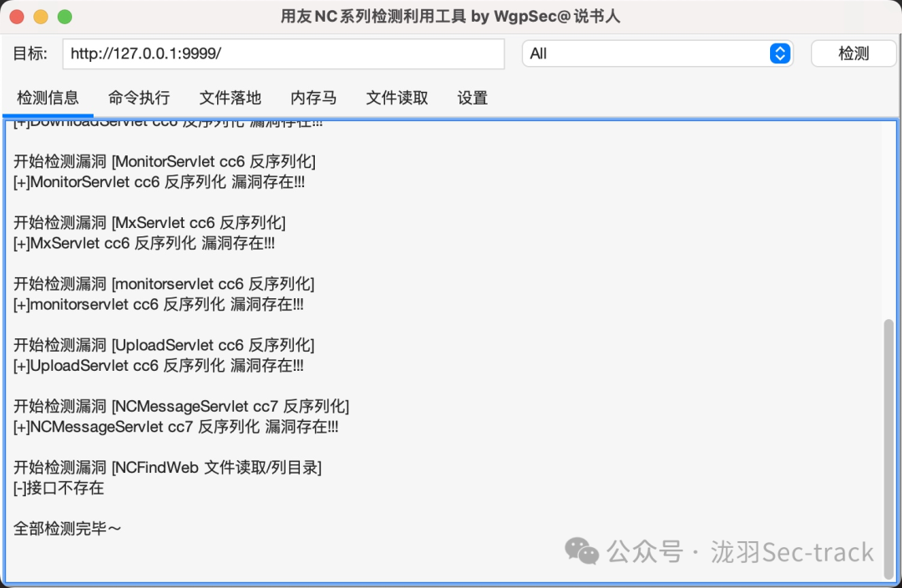Image resolution: width=902 pixels, height=588 pixels.
Task: Switch to the 检测信息 tab
Action: coord(48,98)
